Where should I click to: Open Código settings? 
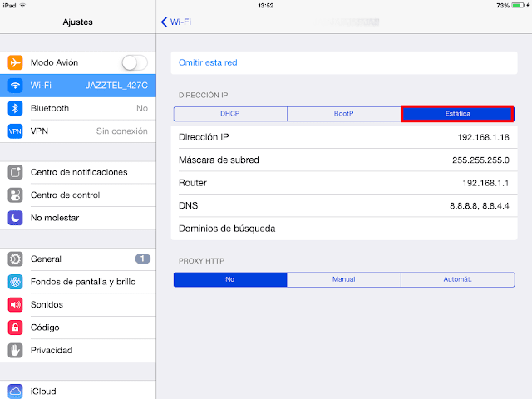click(x=78, y=328)
